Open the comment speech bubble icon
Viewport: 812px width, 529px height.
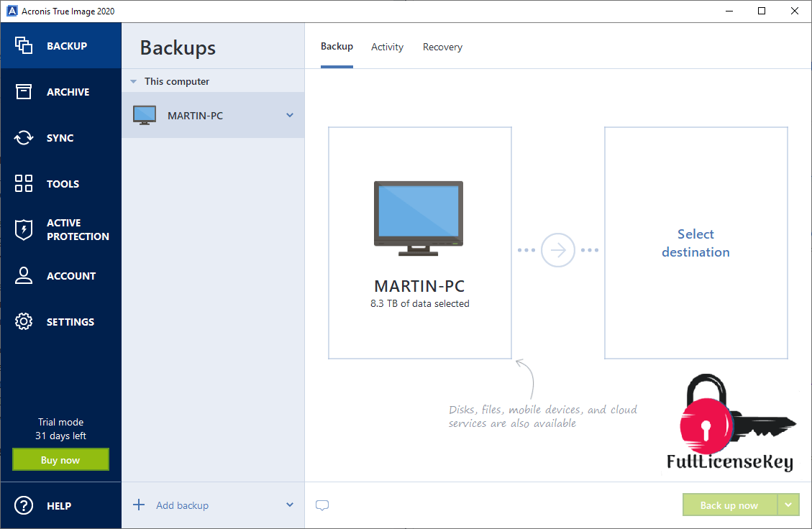point(322,505)
